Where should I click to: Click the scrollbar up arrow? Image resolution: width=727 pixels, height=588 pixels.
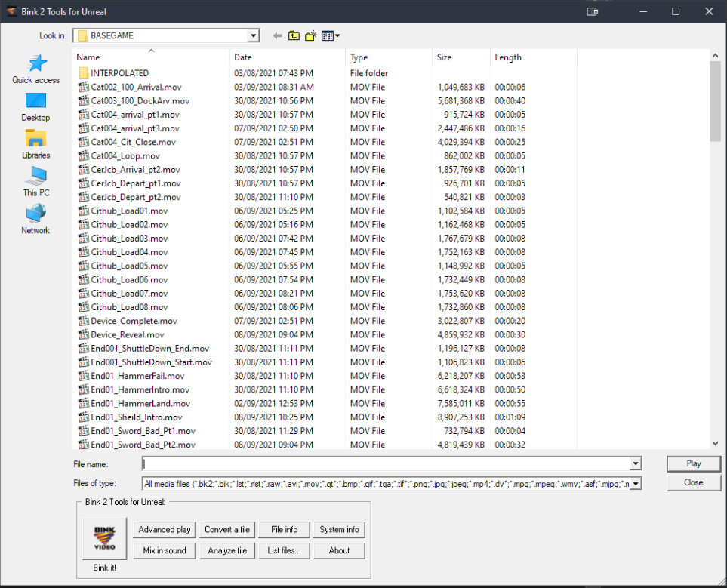click(715, 55)
